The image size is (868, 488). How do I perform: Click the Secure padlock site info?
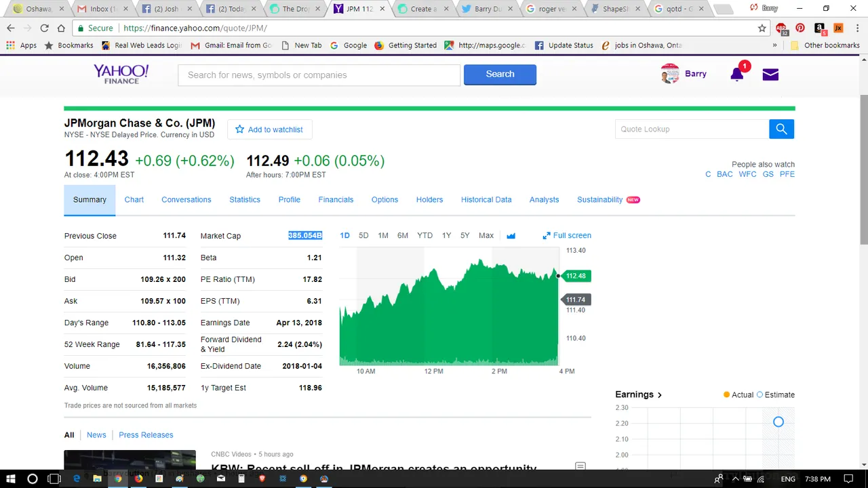point(96,28)
